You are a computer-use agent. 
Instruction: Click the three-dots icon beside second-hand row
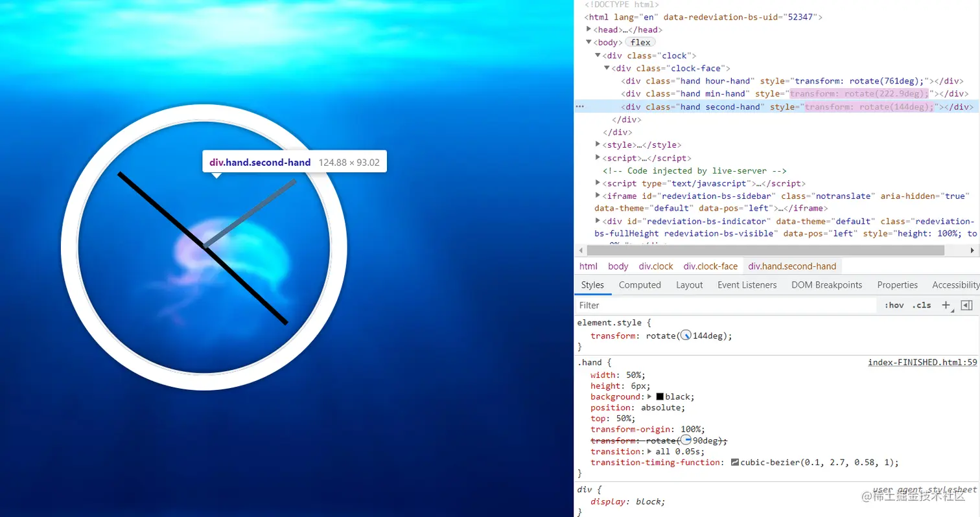click(x=580, y=106)
